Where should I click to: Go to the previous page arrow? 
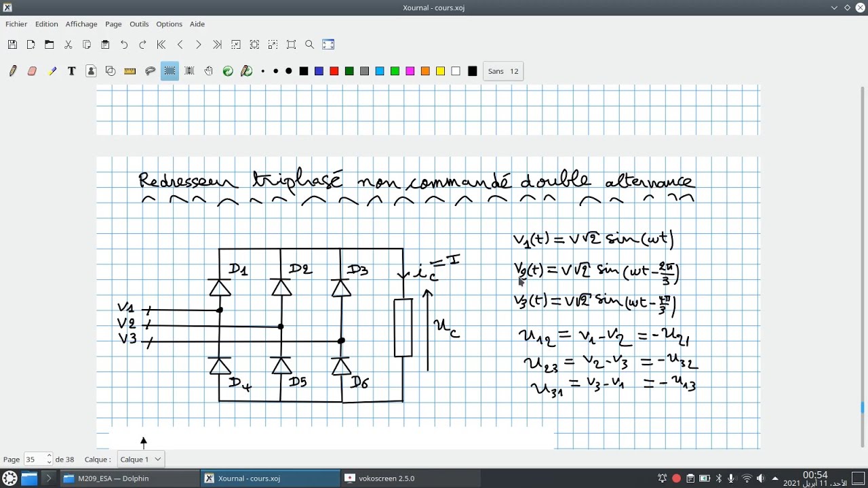click(x=180, y=45)
